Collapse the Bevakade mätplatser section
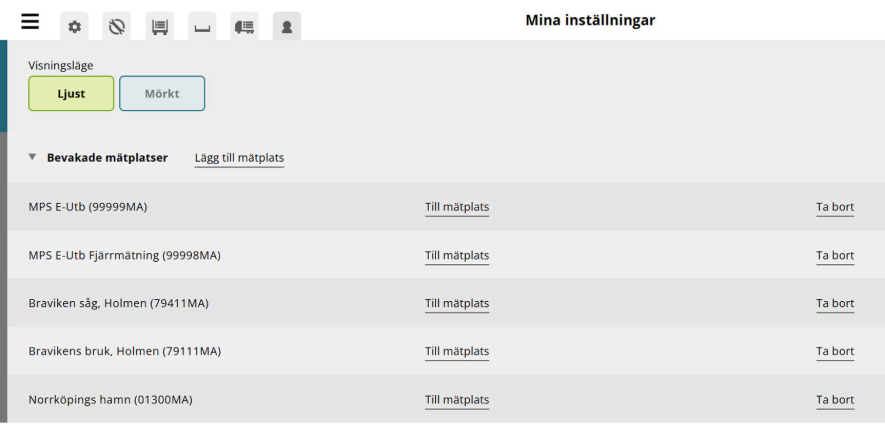Image resolution: width=885 pixels, height=424 pixels. [x=33, y=158]
